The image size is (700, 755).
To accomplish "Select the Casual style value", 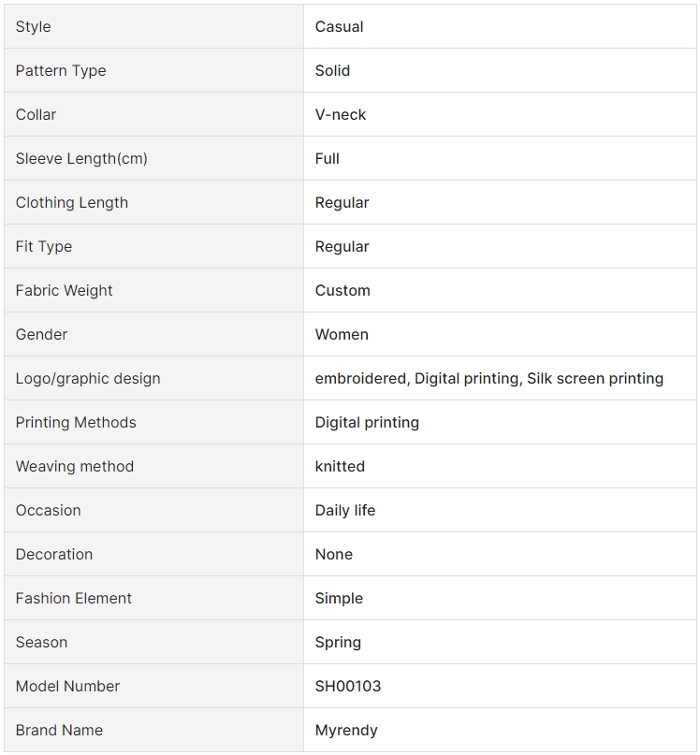I will 339,26.
